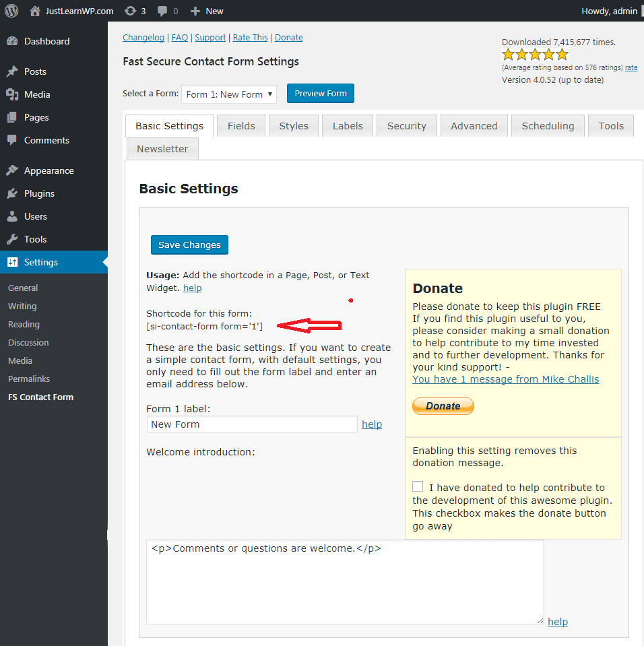Click the yellow Donate button
644x646 pixels.
pos(443,406)
